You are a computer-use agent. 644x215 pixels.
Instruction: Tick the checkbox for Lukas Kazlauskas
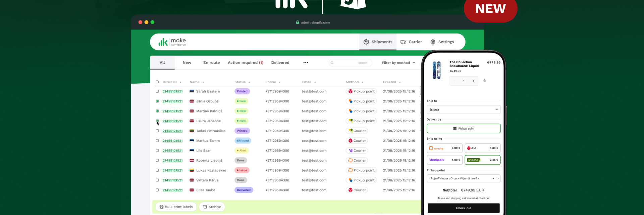tap(157, 170)
